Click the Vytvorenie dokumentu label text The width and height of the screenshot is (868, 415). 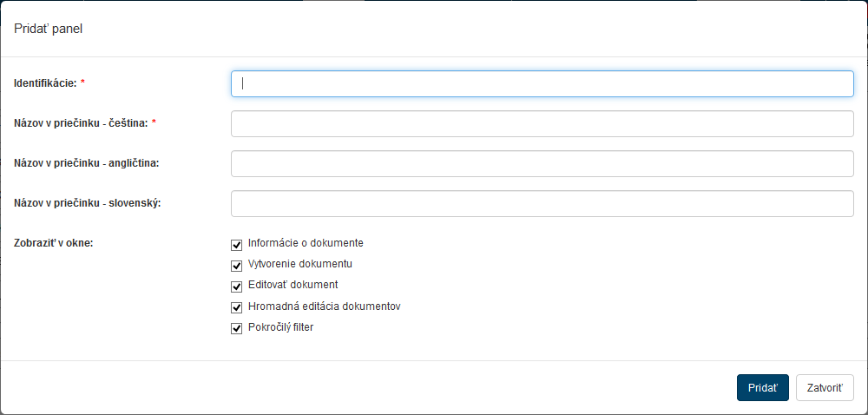(299, 264)
